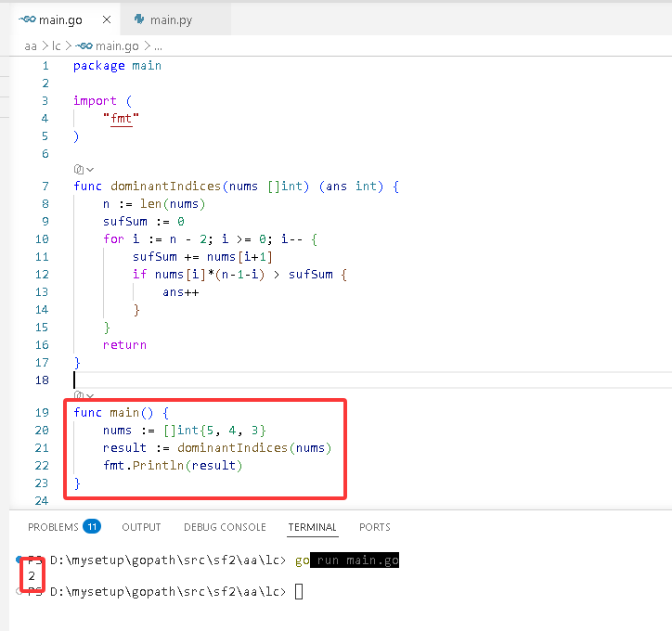This screenshot has height=631, width=672.
Task: Click line number 7 in the gutter
Action: (x=45, y=187)
